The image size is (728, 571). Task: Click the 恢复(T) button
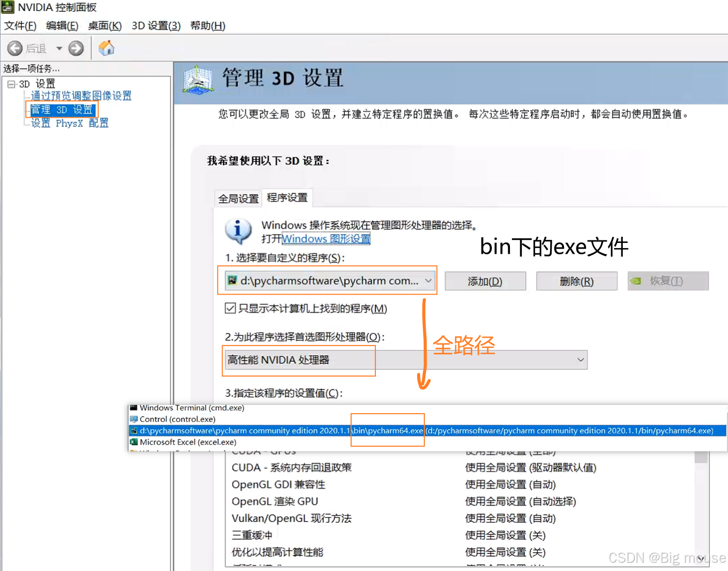tap(668, 281)
